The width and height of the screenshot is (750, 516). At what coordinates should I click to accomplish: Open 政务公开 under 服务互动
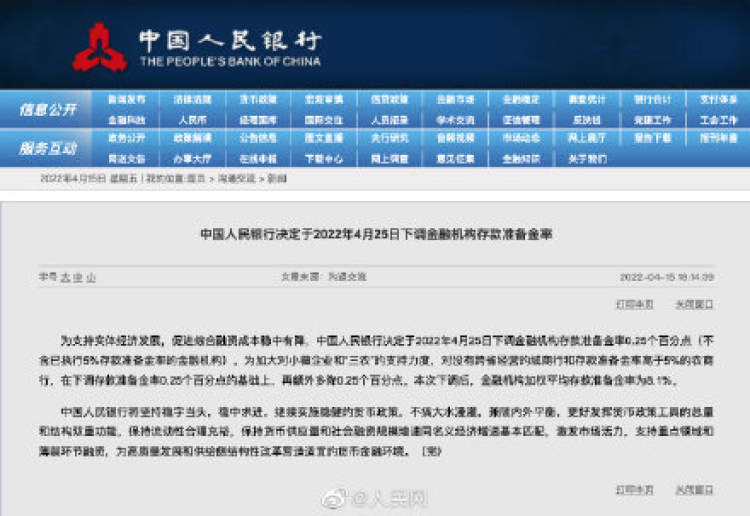[126, 138]
